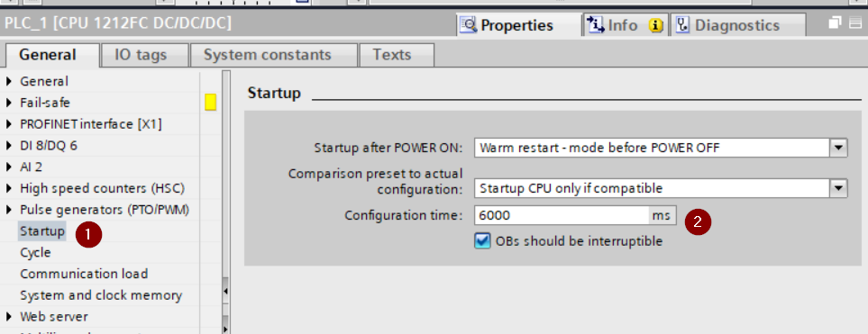
Task: Click the float window icon at top right
Action: (x=836, y=23)
